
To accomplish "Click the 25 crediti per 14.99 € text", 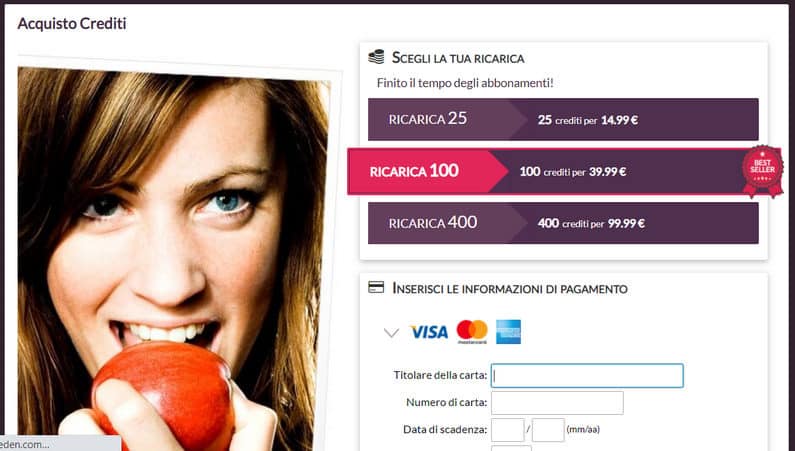I will click(588, 120).
